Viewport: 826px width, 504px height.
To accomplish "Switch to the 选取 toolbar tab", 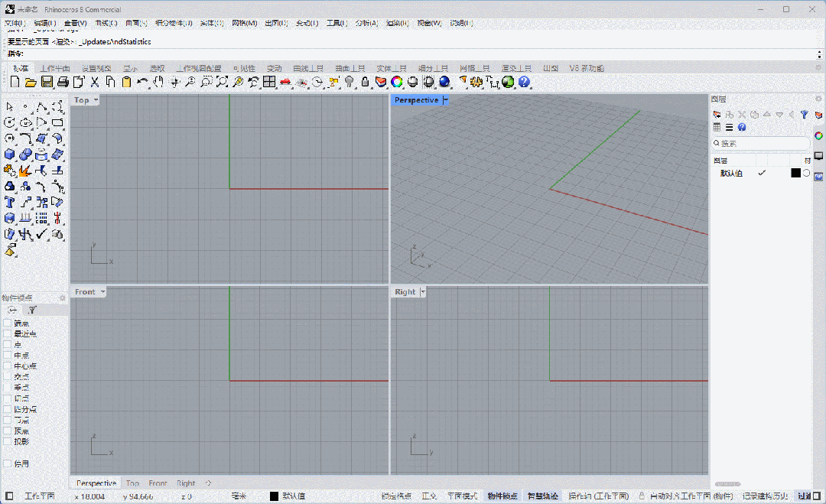I will [x=157, y=69].
